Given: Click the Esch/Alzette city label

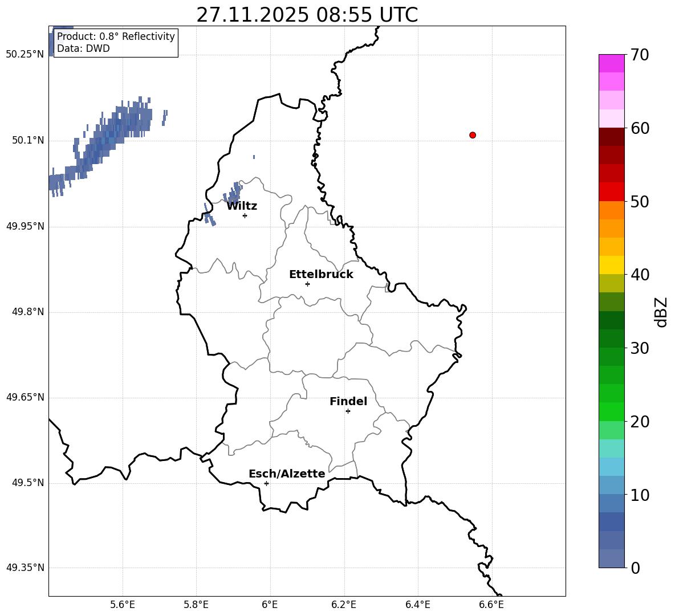Looking at the screenshot, I should [x=287, y=474].
